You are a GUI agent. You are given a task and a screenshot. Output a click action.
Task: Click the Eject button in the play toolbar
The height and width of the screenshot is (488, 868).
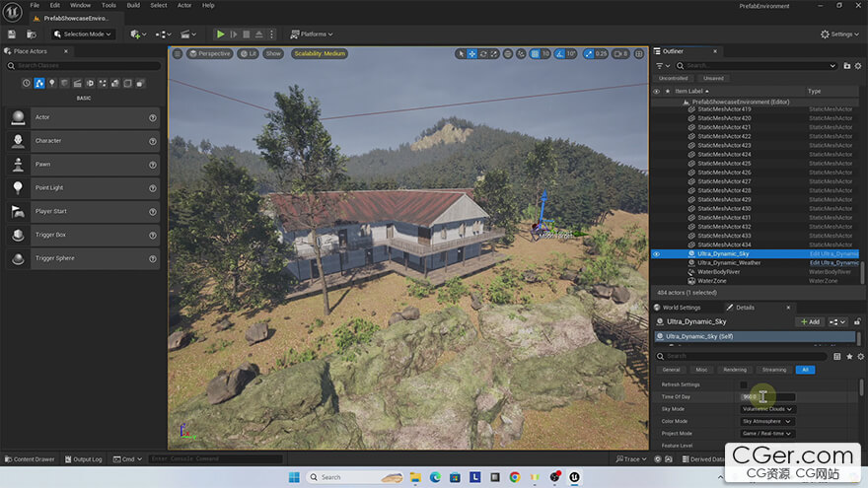point(258,35)
